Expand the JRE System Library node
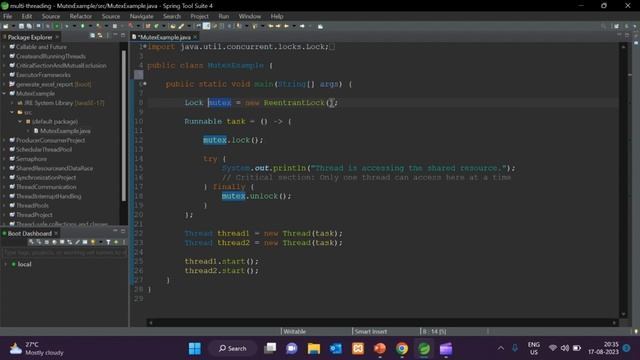This screenshot has width=640, height=360. click(x=12, y=103)
